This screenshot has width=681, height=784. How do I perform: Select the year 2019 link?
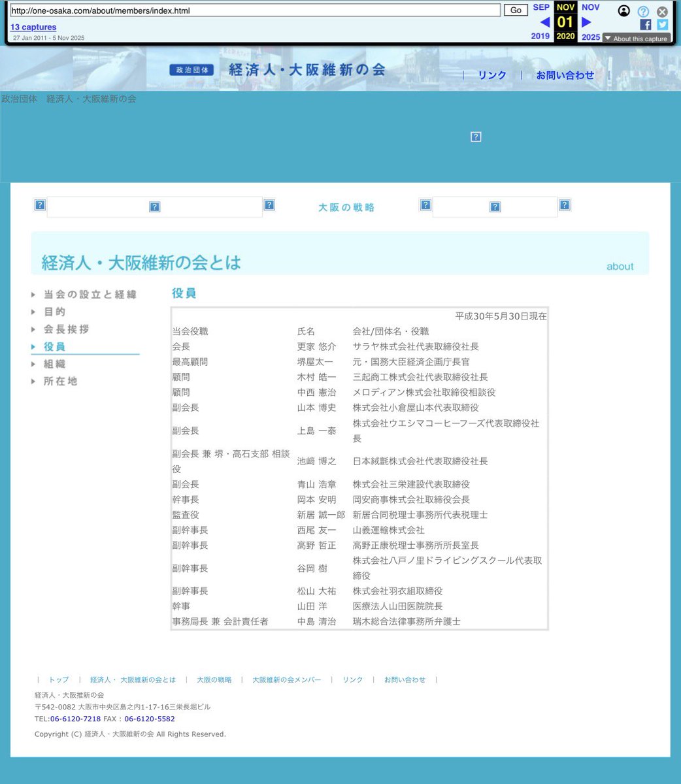click(x=540, y=37)
